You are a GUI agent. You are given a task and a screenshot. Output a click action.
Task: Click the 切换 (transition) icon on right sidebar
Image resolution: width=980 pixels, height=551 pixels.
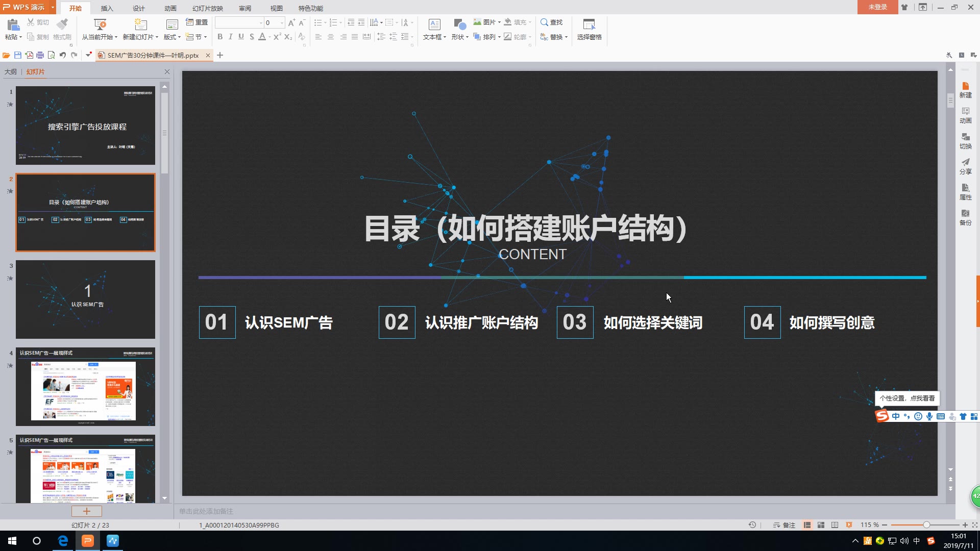tap(965, 141)
